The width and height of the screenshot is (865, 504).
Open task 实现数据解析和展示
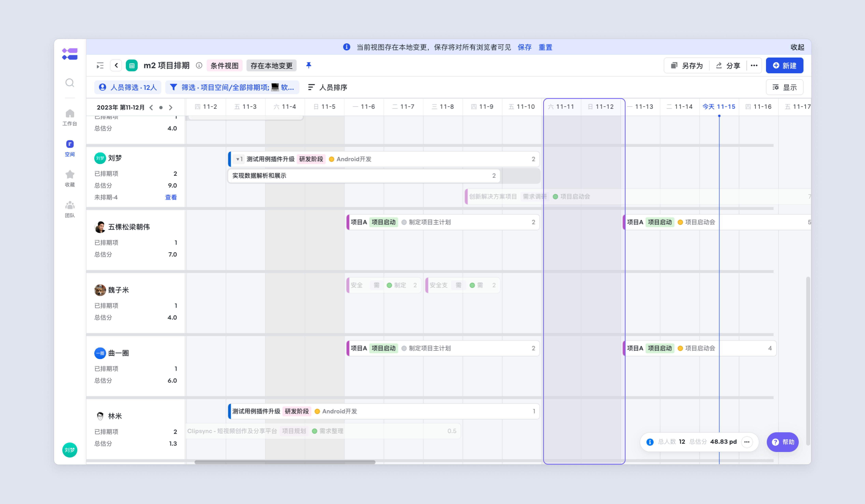364,176
